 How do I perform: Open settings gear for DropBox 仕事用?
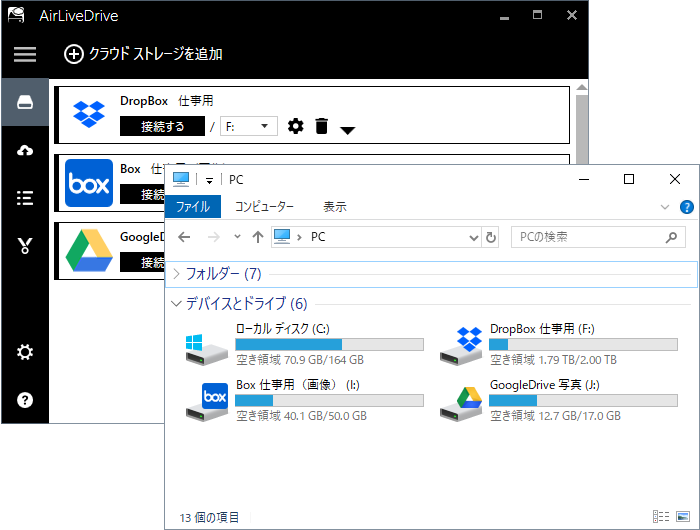(296, 126)
